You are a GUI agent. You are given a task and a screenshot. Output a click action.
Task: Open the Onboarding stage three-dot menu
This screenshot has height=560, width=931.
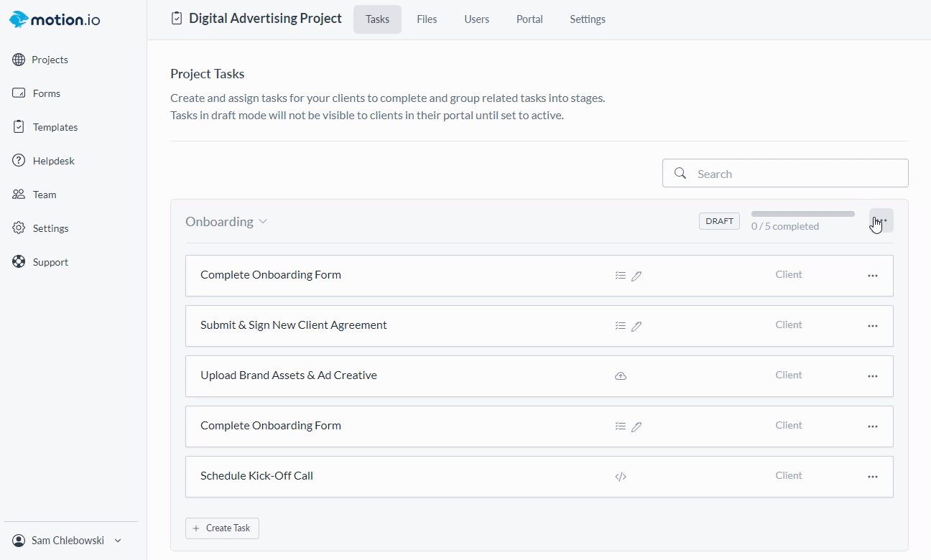click(x=881, y=221)
